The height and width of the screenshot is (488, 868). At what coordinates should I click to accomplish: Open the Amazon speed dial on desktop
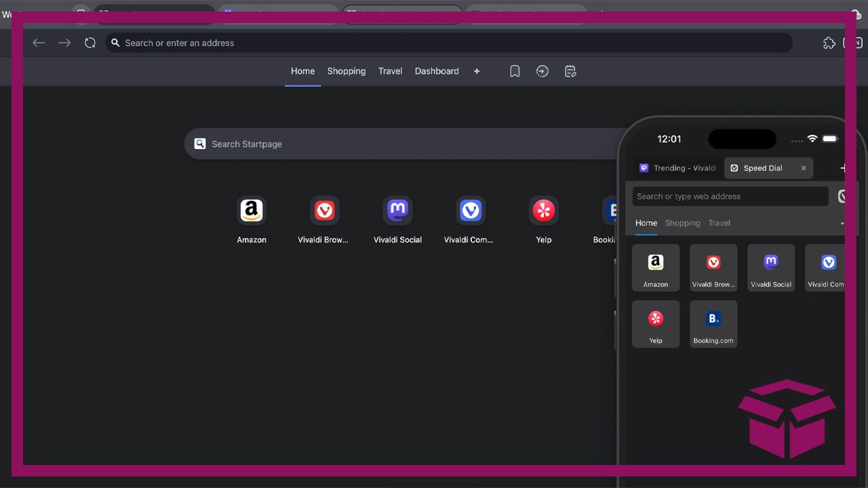click(x=252, y=211)
